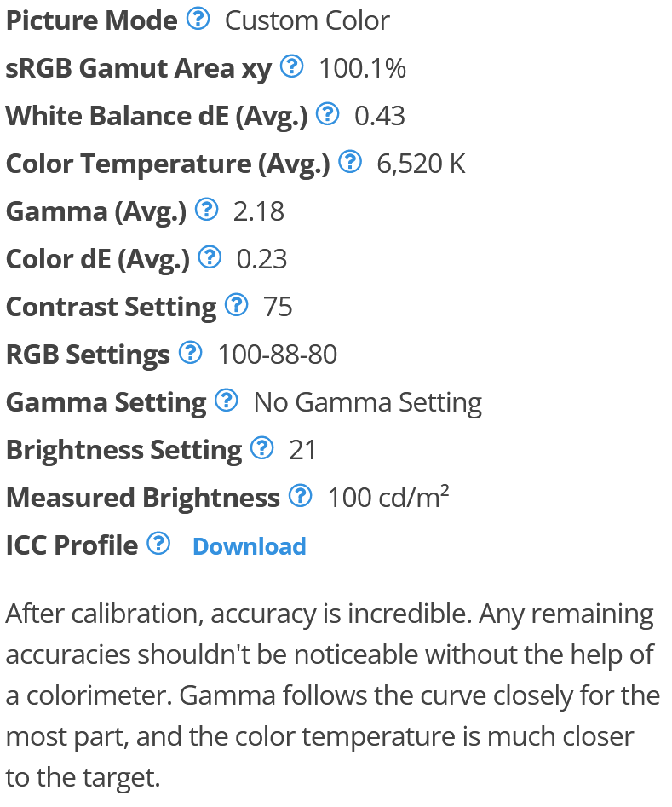The height and width of the screenshot is (807, 672).
Task: Click the help icon beside Picture Mode
Action: (x=198, y=19)
